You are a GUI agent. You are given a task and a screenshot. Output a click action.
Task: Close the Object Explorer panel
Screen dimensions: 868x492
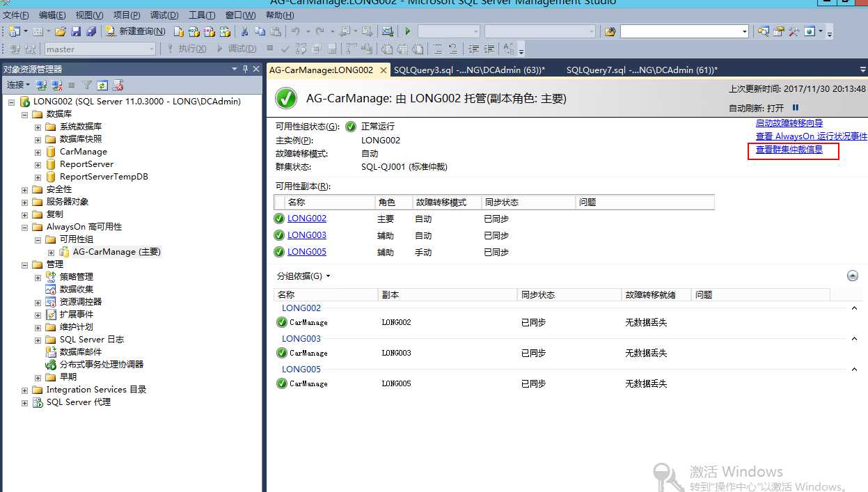pyautogui.click(x=256, y=69)
